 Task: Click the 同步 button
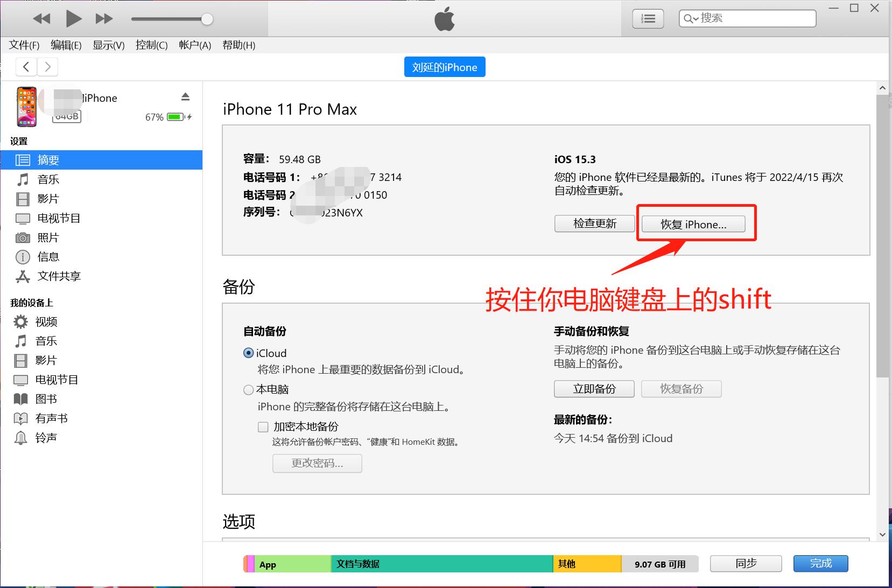tap(746, 563)
